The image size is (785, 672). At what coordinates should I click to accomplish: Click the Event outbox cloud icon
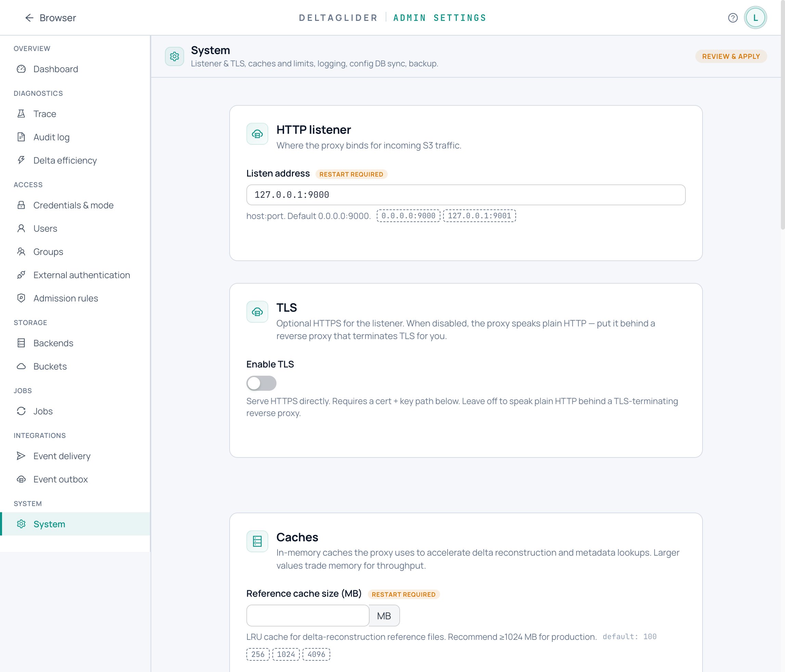click(x=21, y=479)
